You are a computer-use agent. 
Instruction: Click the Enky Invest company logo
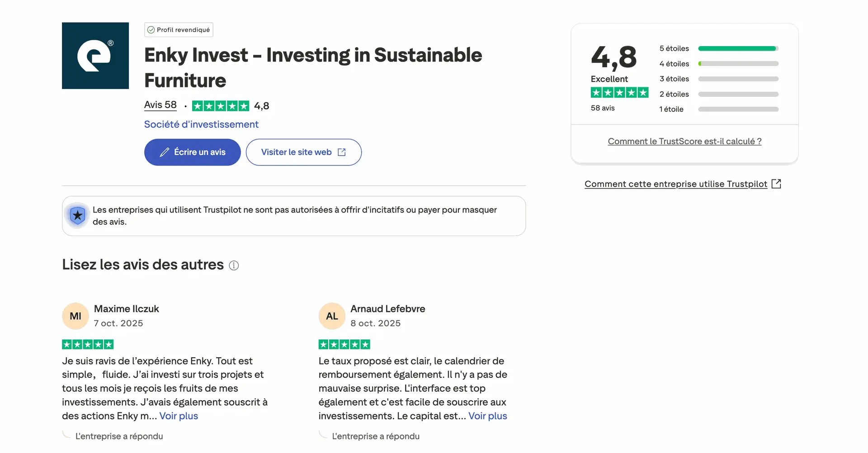point(95,55)
